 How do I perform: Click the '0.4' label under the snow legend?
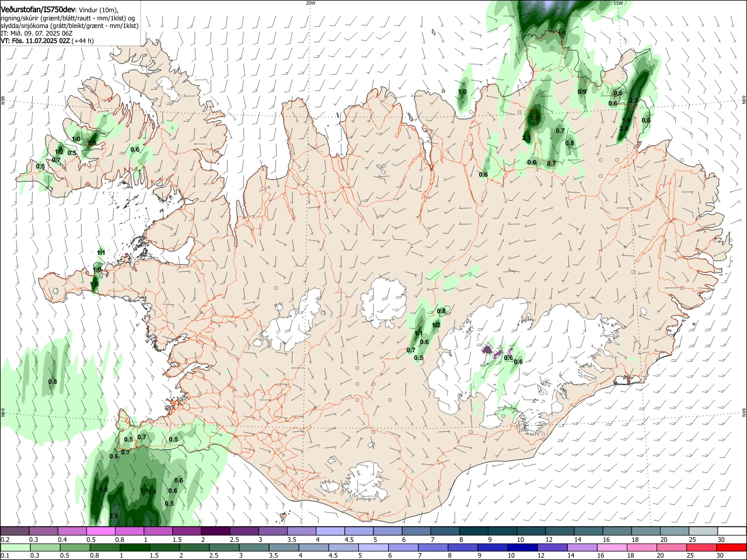[62, 540]
